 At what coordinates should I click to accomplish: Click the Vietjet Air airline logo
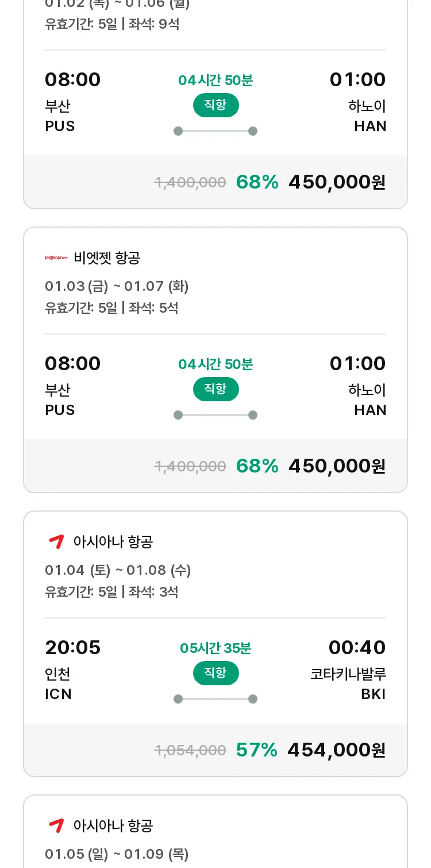point(56,258)
